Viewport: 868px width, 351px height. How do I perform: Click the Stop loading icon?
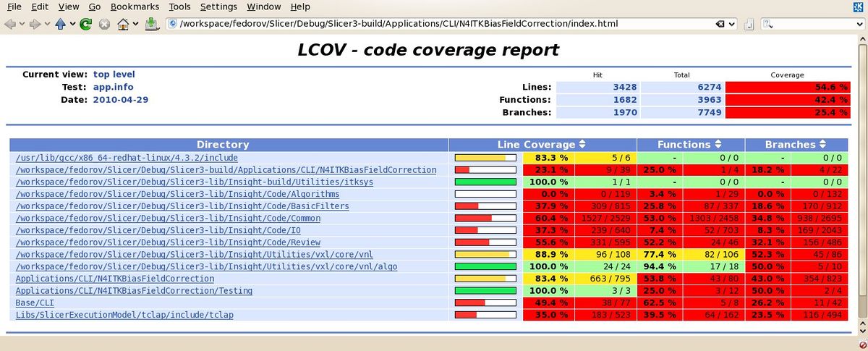coord(104,24)
